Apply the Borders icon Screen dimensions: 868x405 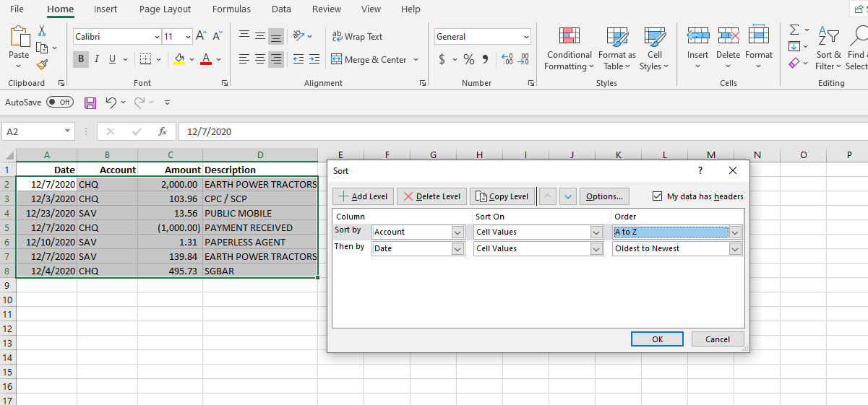click(x=145, y=59)
